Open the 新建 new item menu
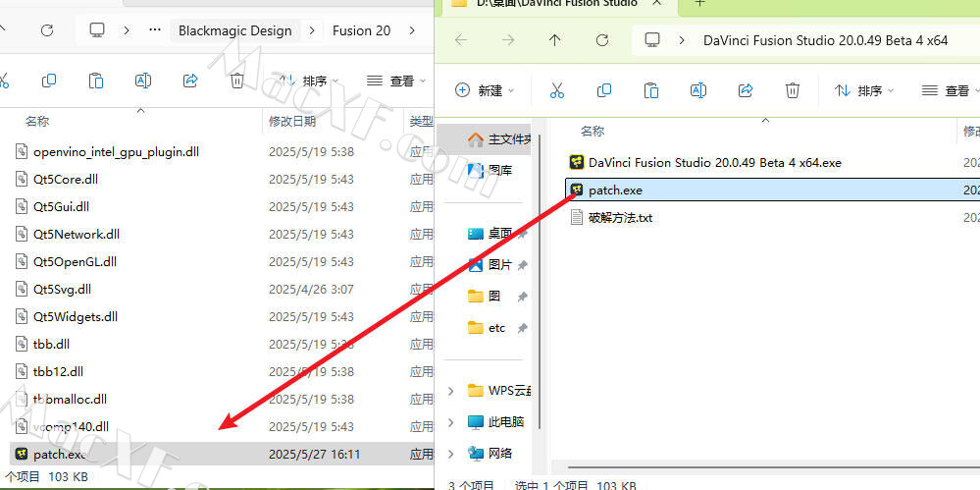Screen dimensions: 980x490 pos(485,90)
